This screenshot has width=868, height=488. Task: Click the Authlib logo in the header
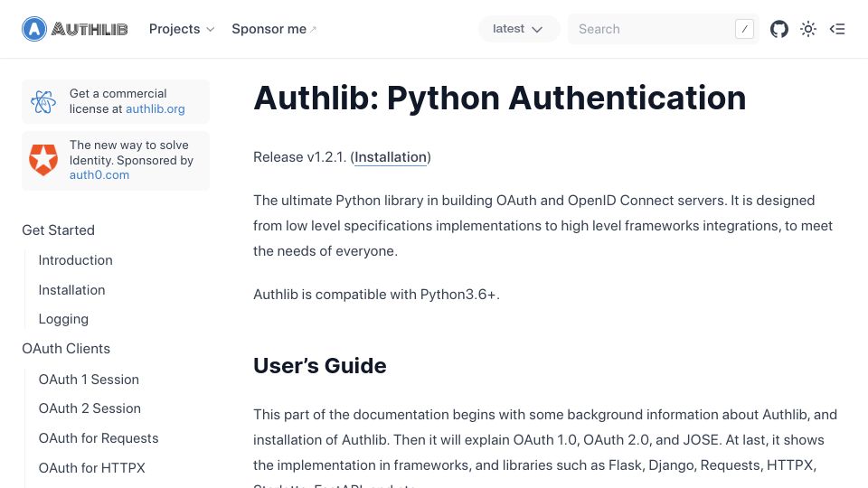coord(75,29)
